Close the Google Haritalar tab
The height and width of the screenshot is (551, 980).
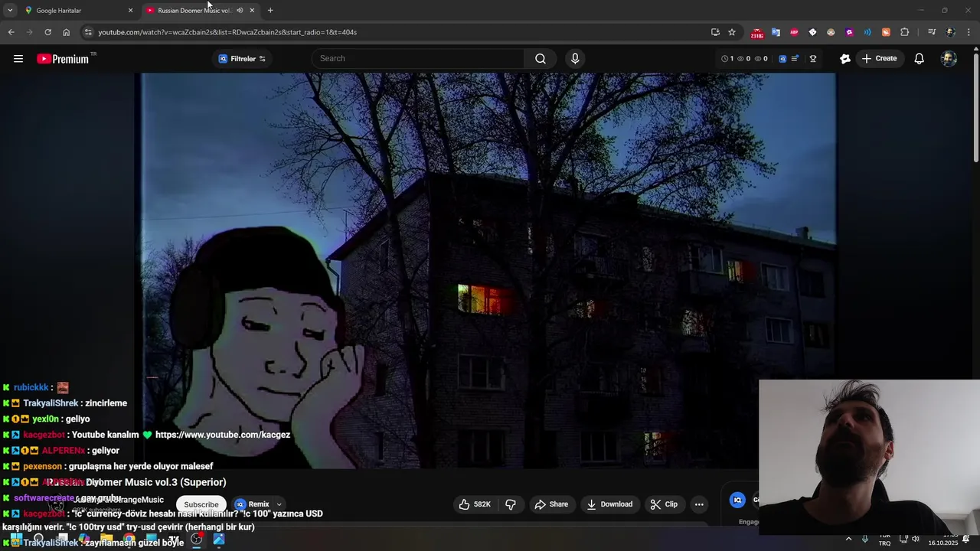[x=130, y=10]
